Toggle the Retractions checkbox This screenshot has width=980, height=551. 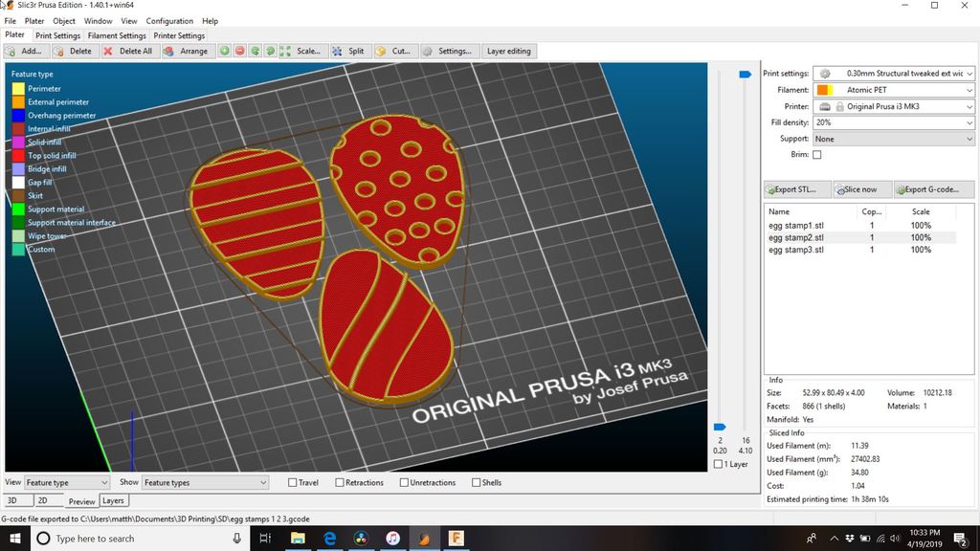pos(340,482)
